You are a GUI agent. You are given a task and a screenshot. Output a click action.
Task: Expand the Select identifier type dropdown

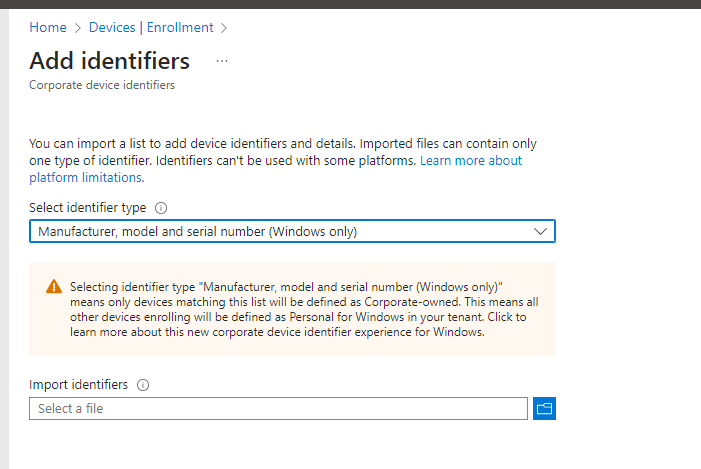click(292, 231)
